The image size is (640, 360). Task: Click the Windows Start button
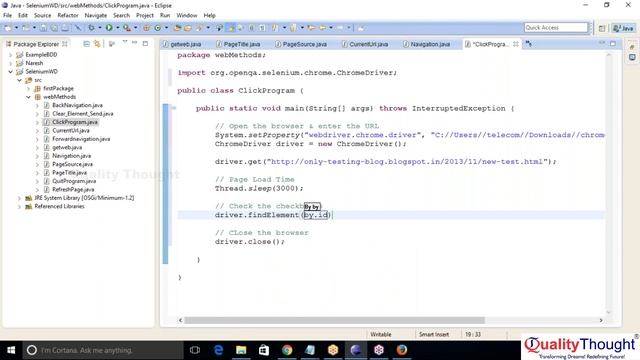coord(11,350)
